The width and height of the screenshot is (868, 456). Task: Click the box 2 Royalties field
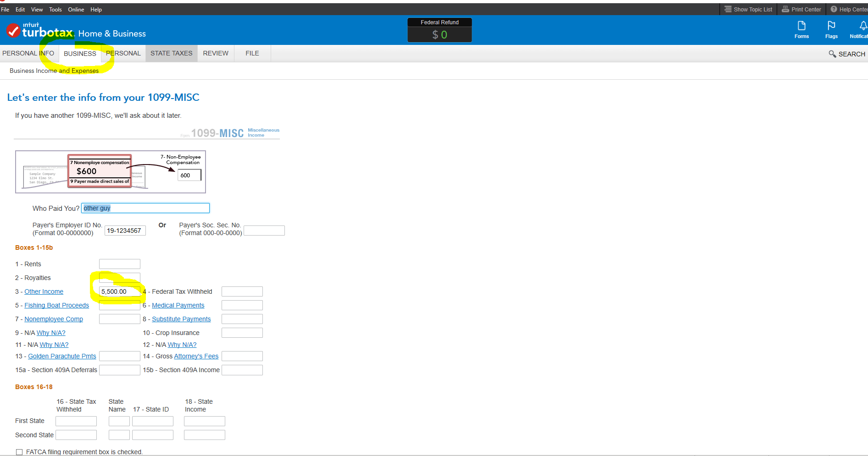(x=120, y=278)
